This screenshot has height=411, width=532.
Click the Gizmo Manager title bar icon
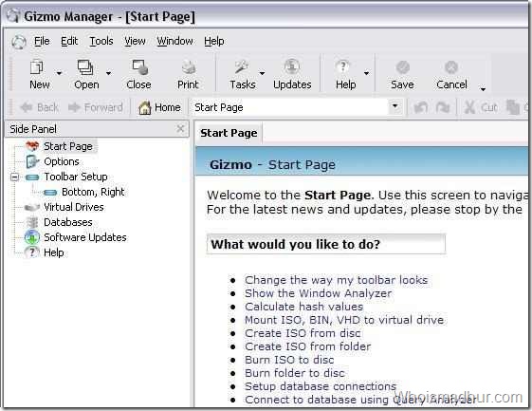click(x=13, y=15)
